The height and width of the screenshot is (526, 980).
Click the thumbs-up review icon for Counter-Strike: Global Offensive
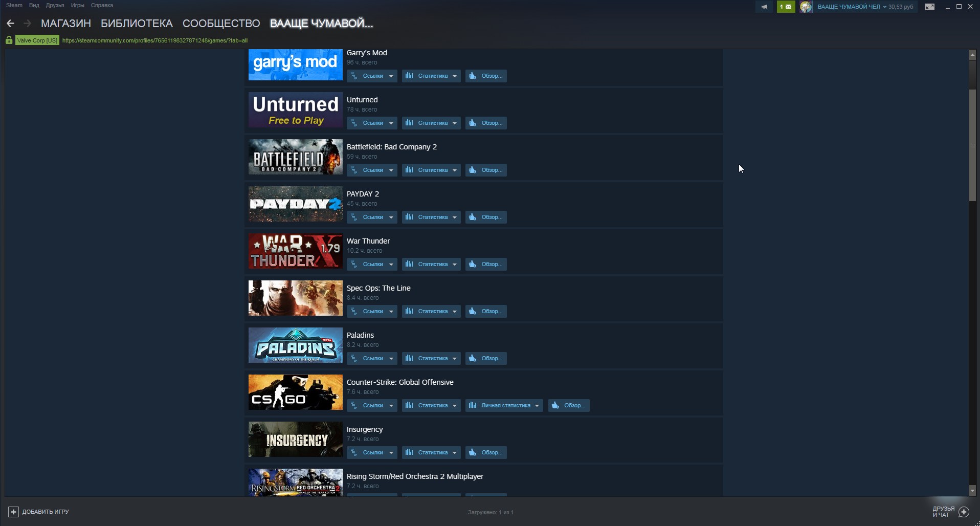click(x=555, y=405)
